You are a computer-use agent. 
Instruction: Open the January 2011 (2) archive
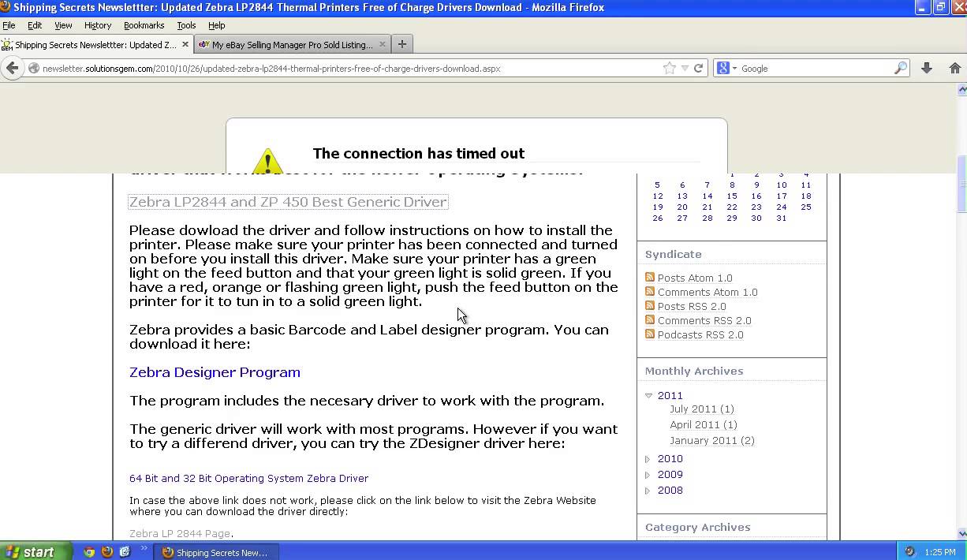click(712, 440)
